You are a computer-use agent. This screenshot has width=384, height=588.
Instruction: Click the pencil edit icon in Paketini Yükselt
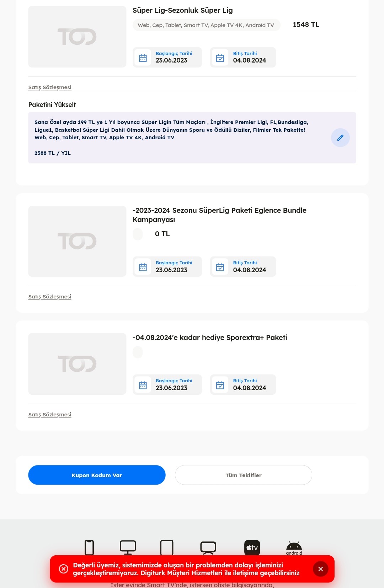tap(340, 137)
